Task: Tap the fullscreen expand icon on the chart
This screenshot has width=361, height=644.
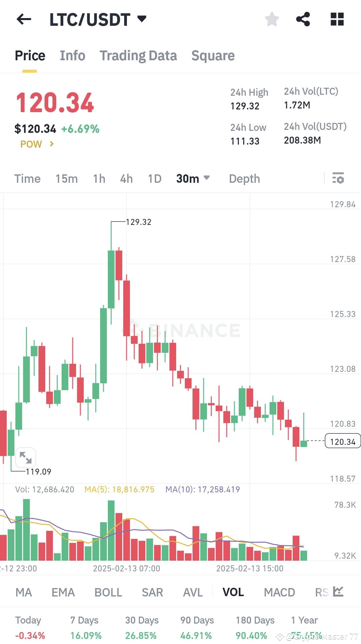Action: [x=26, y=458]
